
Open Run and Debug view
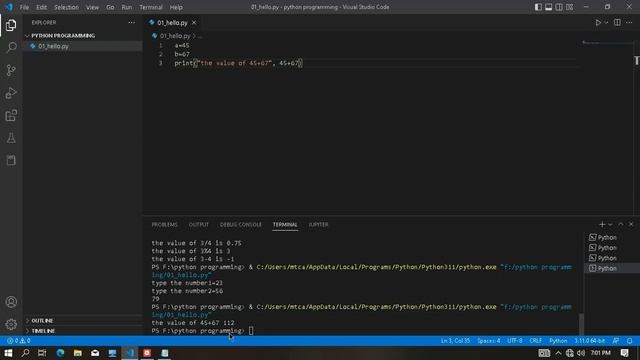coord(11,93)
